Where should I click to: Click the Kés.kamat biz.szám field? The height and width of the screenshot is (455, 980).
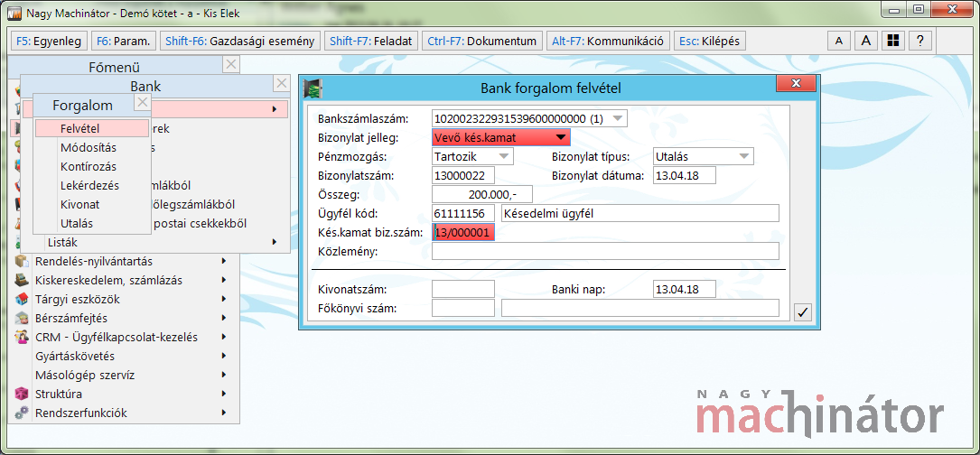tap(463, 233)
